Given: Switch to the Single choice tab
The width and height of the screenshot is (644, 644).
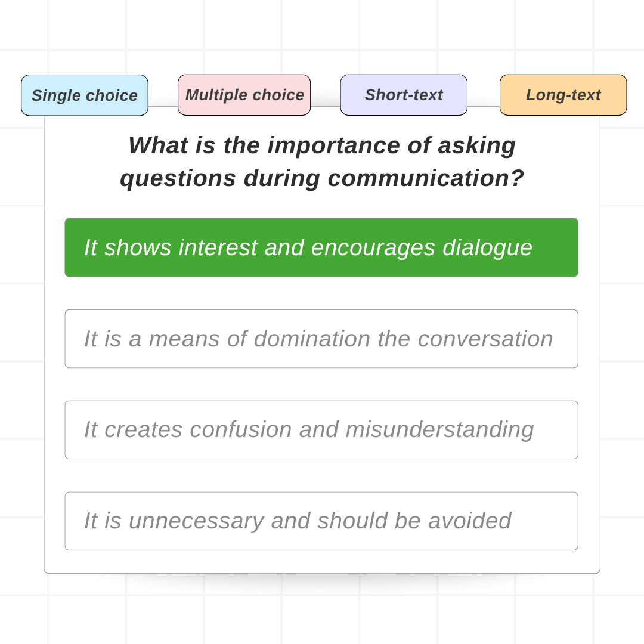Looking at the screenshot, I should click(85, 95).
